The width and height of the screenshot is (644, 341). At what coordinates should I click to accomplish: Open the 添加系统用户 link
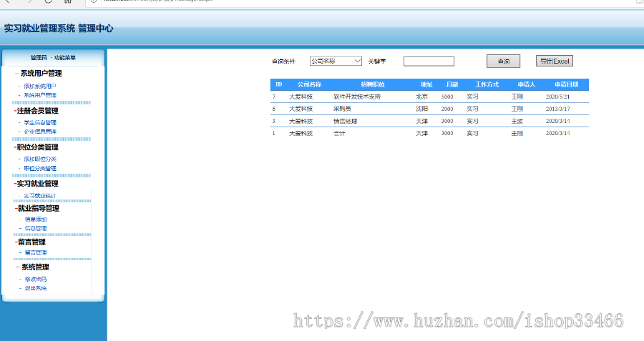40,87
